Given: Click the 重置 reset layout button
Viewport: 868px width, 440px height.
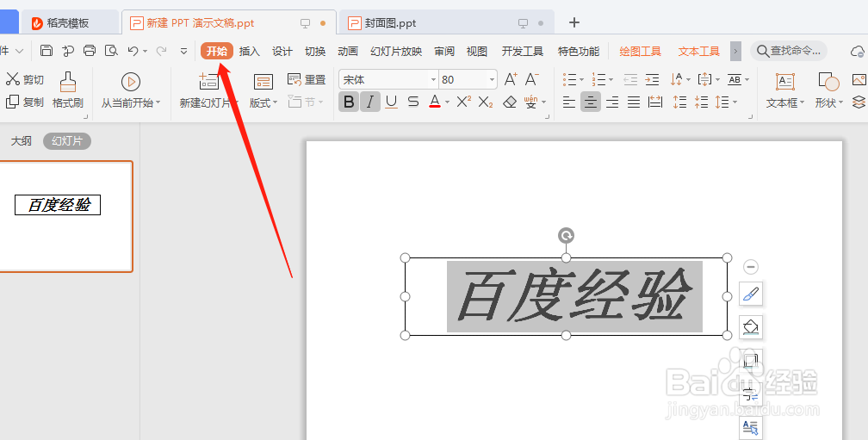Looking at the screenshot, I should click(307, 80).
